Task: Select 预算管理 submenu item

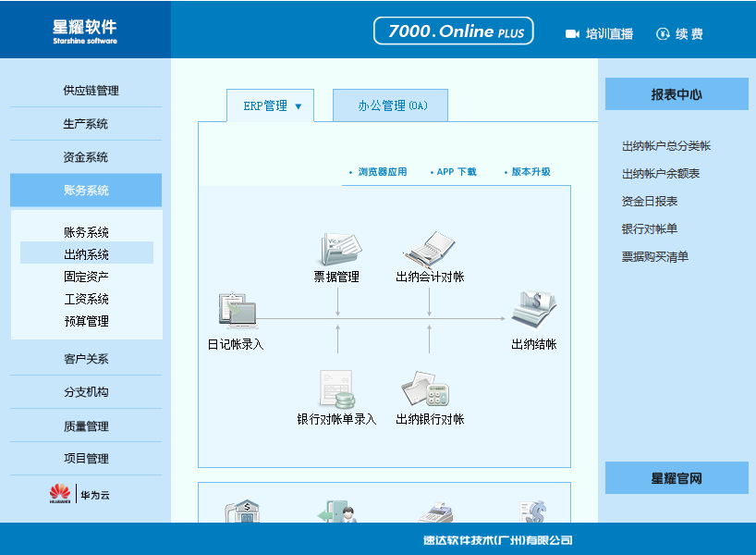Action: click(86, 321)
